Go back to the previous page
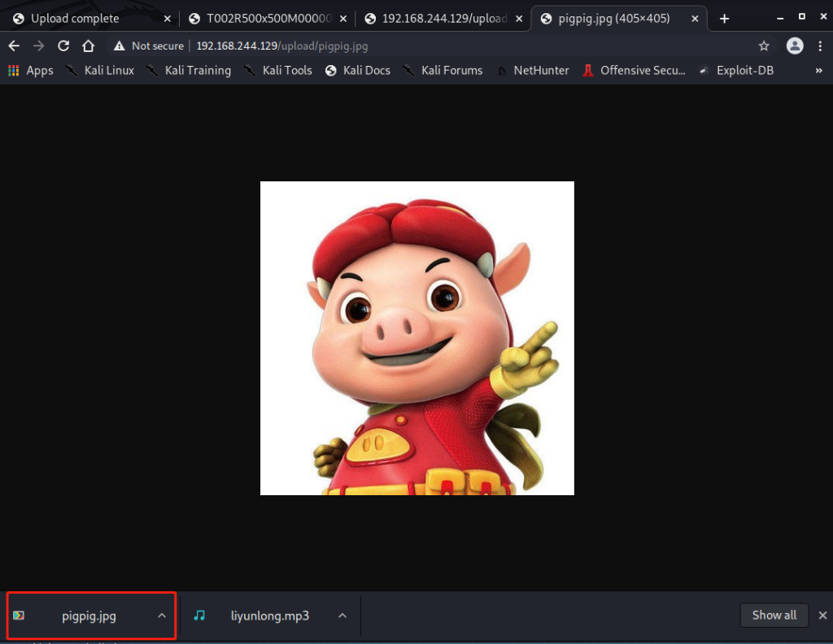Viewport: 833px width, 644px height. click(14, 46)
